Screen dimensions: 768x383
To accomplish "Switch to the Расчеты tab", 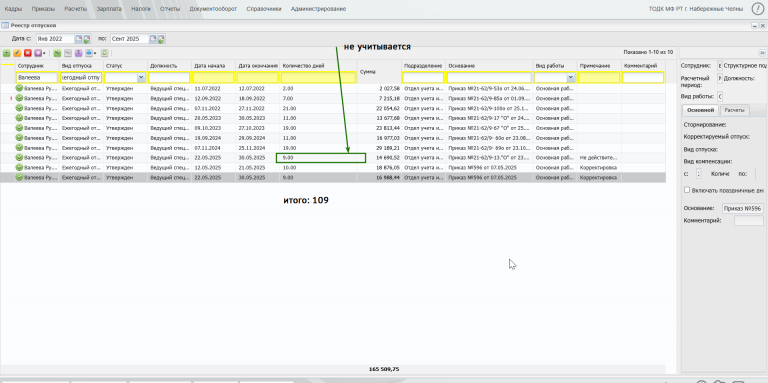I will [x=735, y=110].
